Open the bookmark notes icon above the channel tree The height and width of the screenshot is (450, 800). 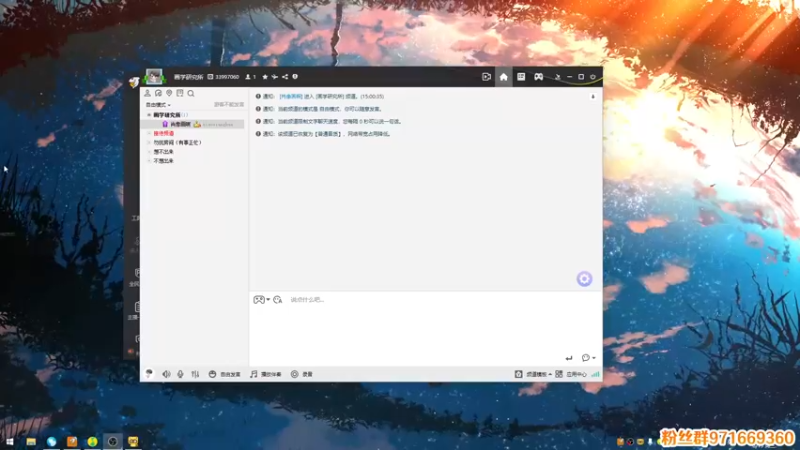(180, 93)
